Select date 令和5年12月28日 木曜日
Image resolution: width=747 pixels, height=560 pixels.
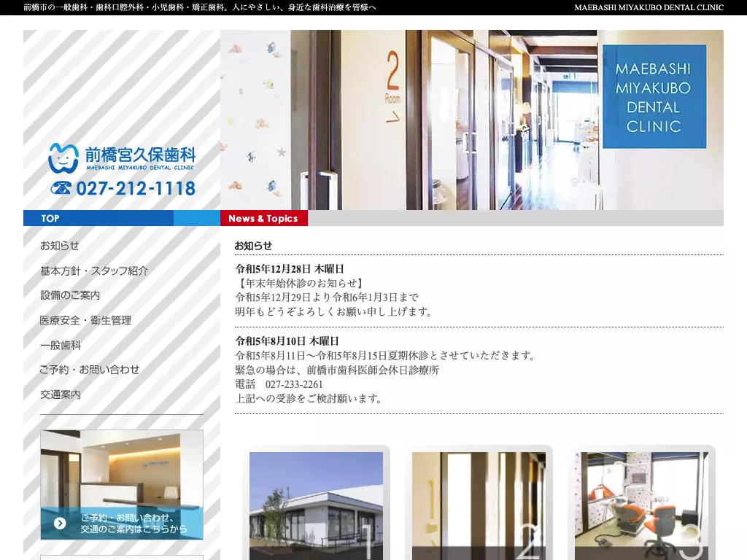(x=290, y=269)
